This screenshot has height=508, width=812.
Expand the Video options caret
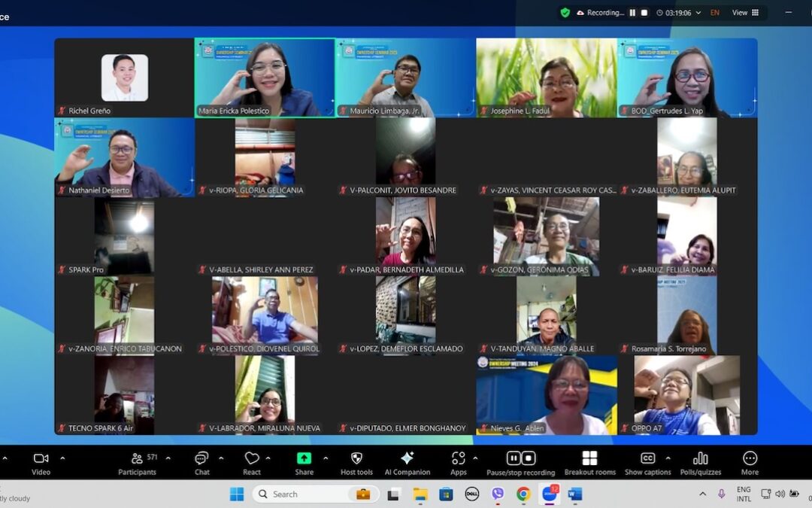point(62,458)
